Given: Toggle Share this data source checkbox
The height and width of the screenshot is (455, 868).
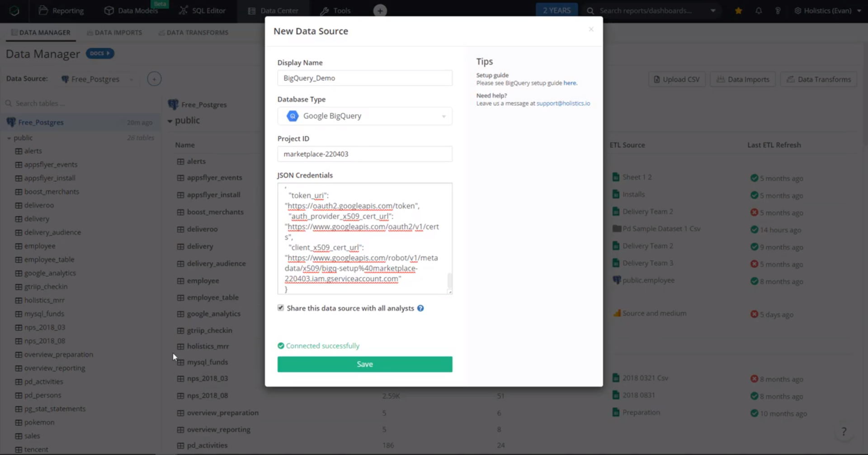Looking at the screenshot, I should (281, 308).
